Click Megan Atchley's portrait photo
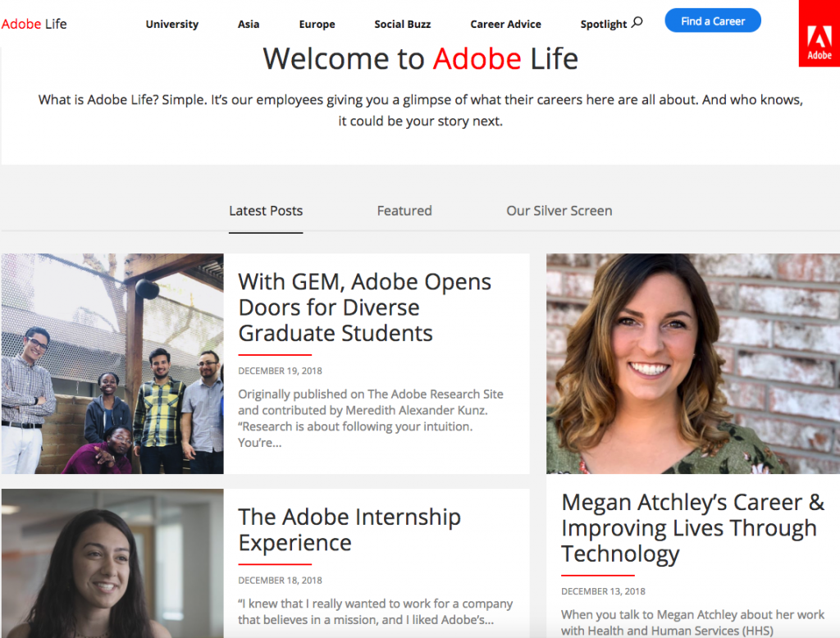840x638 pixels. (692, 363)
